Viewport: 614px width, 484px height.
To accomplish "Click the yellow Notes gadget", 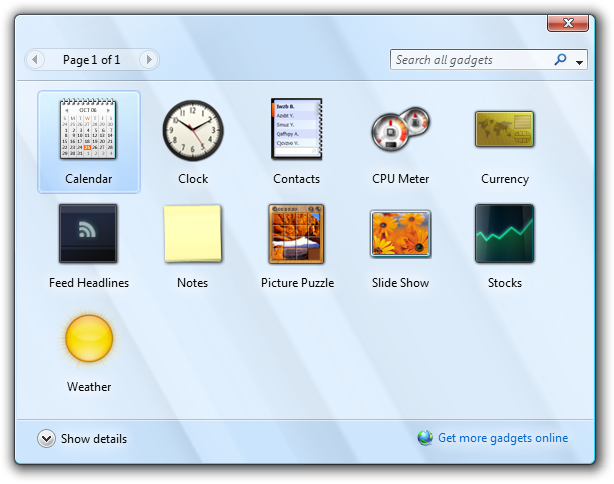I will (193, 234).
